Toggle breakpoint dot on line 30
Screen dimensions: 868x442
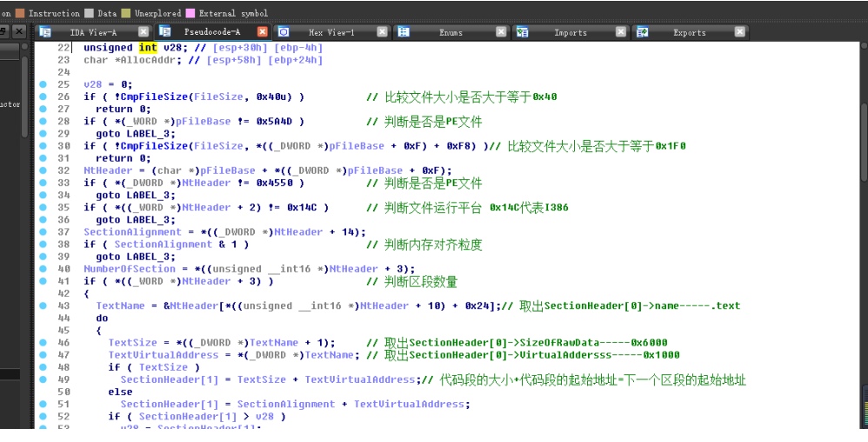(x=43, y=145)
